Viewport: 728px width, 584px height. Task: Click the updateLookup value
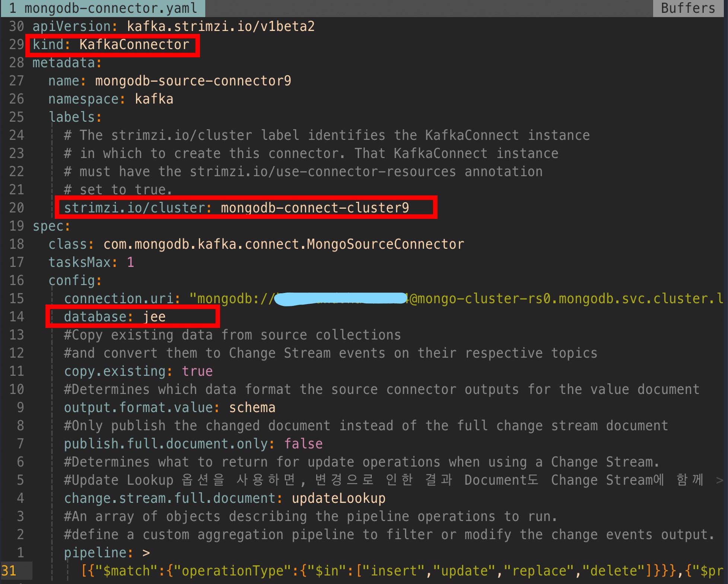[338, 498]
